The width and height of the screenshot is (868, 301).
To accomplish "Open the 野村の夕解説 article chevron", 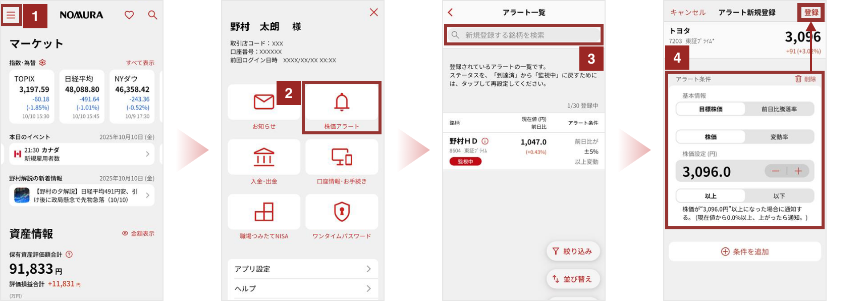I will tap(147, 195).
